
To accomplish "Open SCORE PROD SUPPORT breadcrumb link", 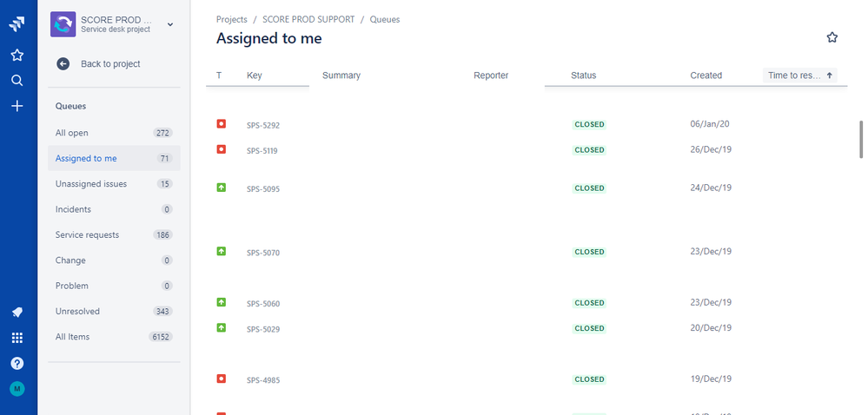I will [308, 19].
